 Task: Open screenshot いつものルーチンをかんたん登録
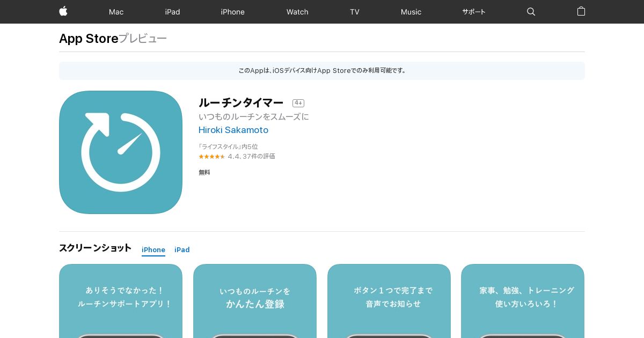point(255,301)
